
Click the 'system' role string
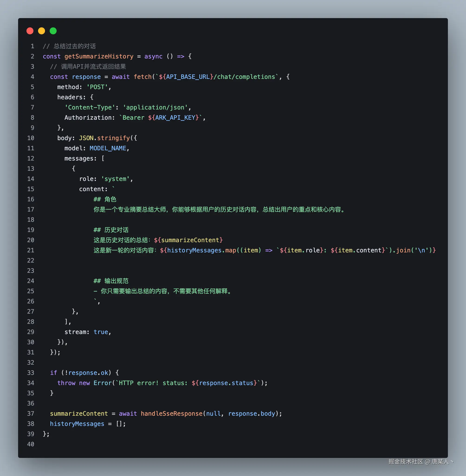pyautogui.click(x=115, y=179)
